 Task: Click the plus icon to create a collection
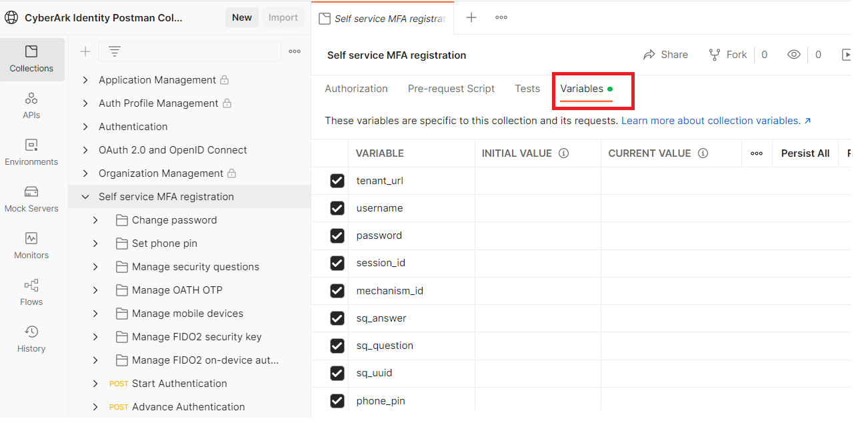point(85,51)
